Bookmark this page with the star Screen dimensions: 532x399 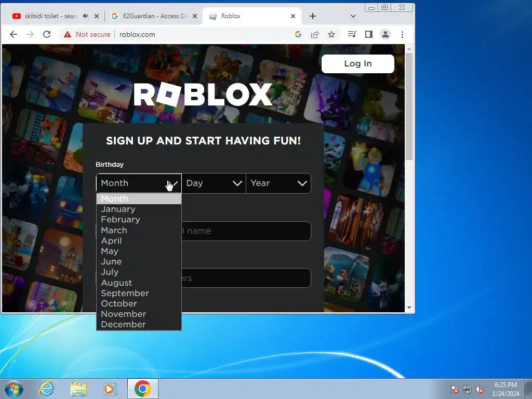tap(331, 34)
